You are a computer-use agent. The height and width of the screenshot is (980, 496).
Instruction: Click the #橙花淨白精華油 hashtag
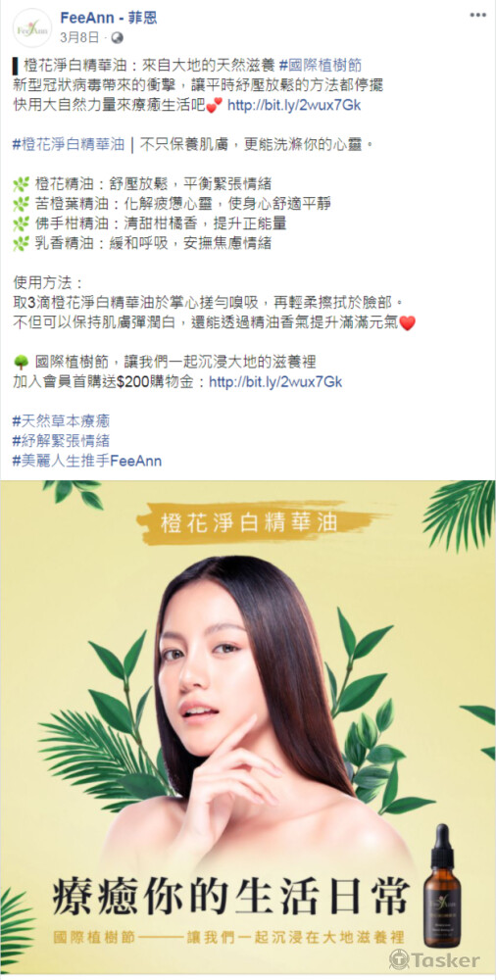69,144
